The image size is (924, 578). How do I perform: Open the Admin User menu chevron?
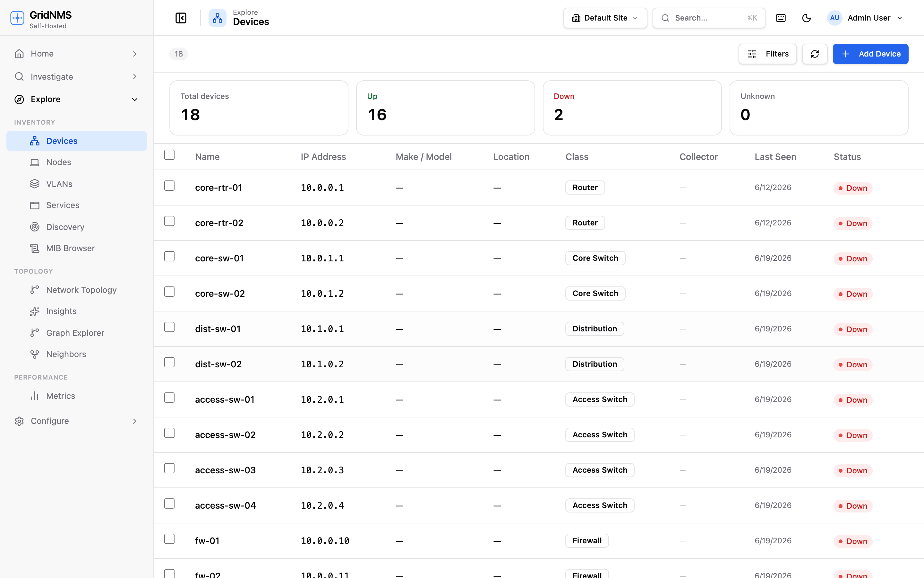tap(900, 18)
